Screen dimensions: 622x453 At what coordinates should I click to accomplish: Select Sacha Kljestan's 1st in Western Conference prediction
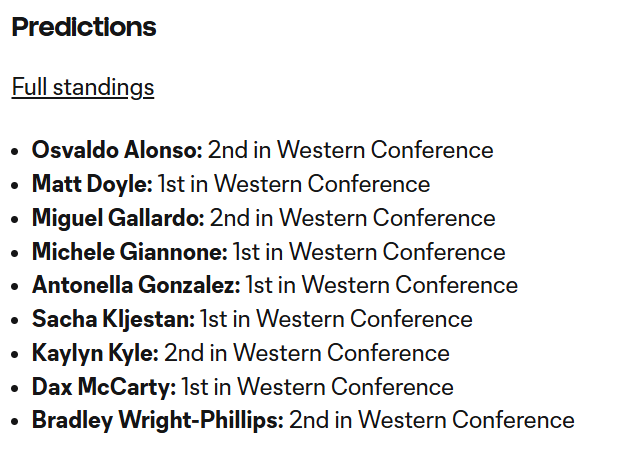coord(337,320)
